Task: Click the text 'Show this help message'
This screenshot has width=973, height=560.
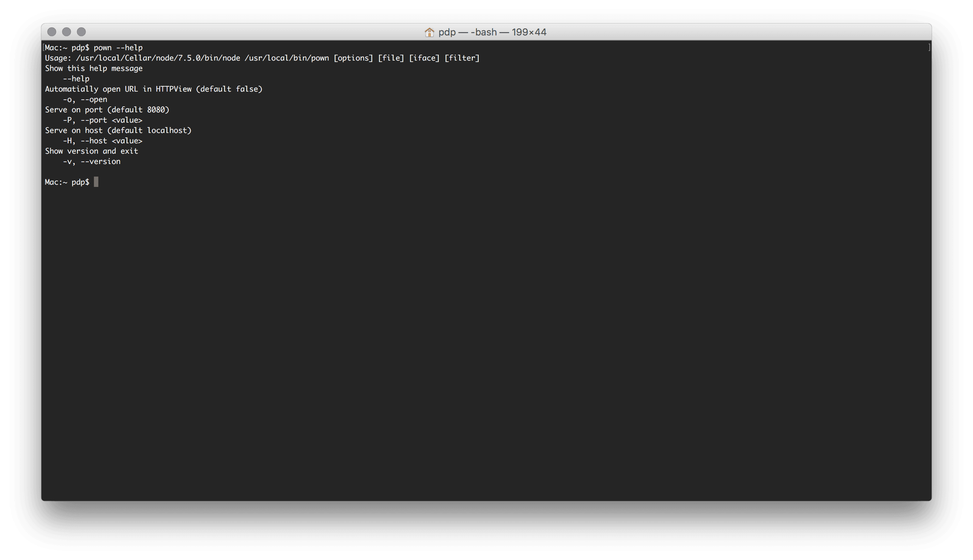Action: pyautogui.click(x=94, y=68)
